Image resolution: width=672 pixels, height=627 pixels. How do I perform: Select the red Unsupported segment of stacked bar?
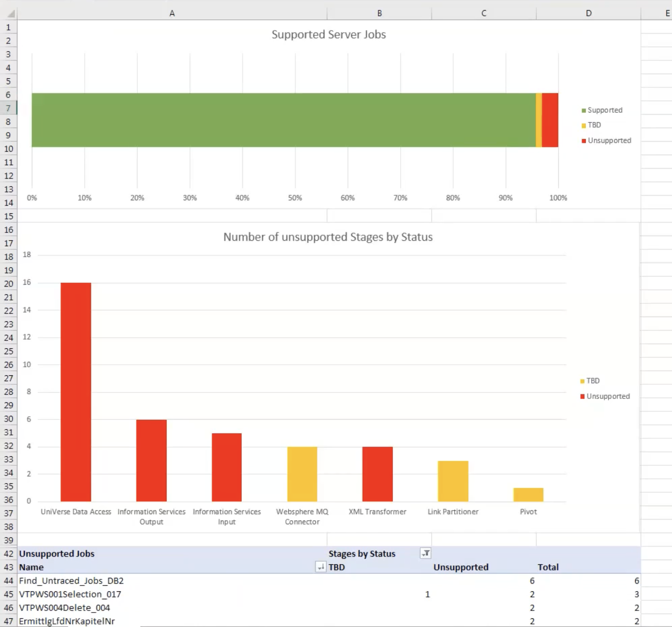[550, 120]
